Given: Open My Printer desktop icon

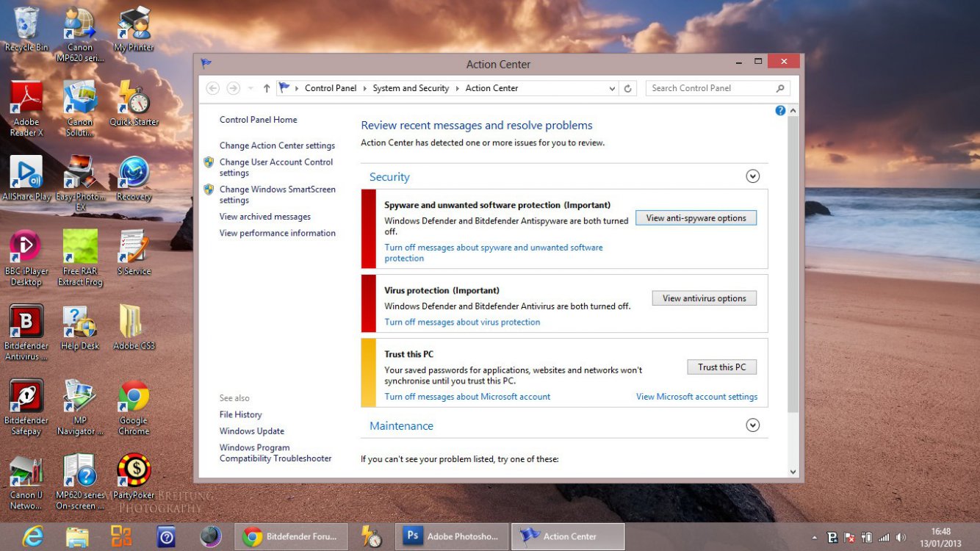Looking at the screenshot, I should pos(134,29).
